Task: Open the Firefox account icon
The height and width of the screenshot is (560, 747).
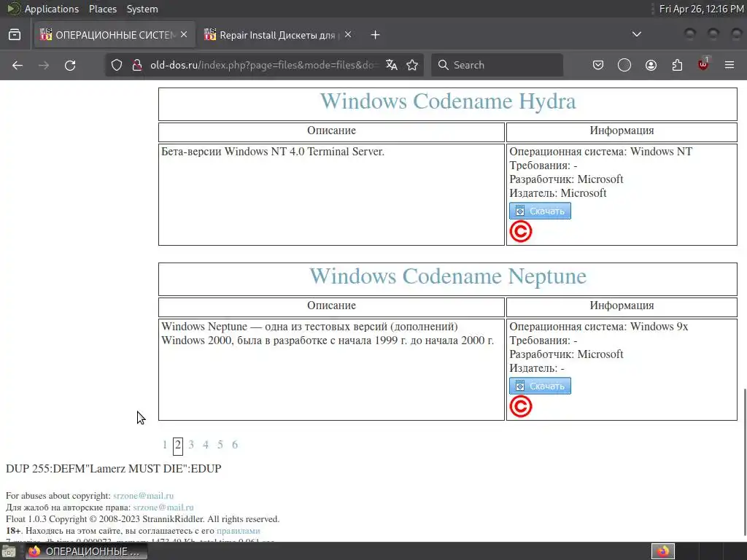Action: pyautogui.click(x=651, y=65)
